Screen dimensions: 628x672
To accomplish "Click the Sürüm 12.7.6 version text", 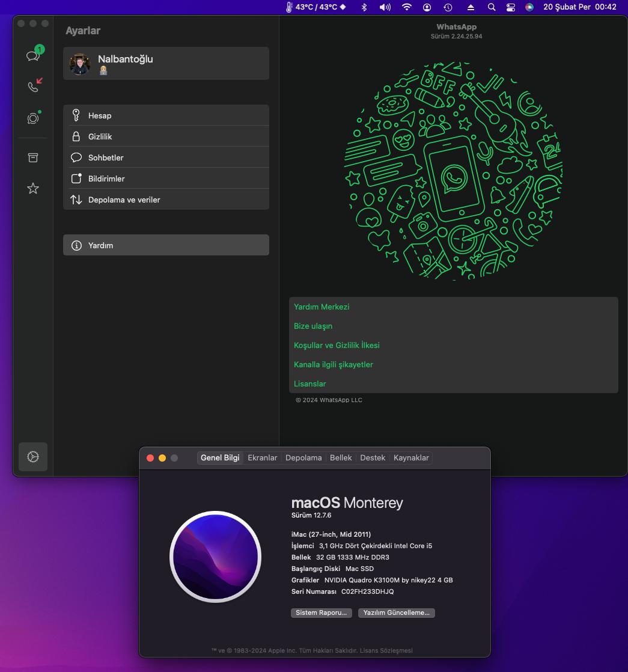I will pos(311,515).
